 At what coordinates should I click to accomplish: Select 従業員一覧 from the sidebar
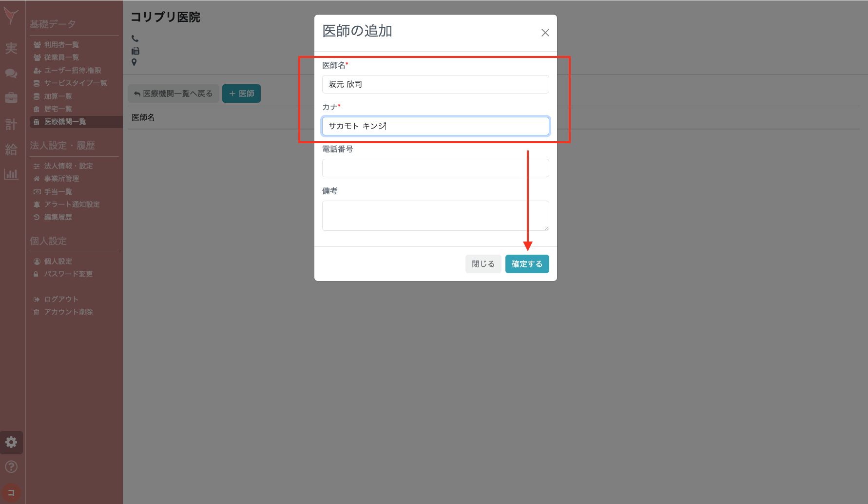(x=61, y=57)
